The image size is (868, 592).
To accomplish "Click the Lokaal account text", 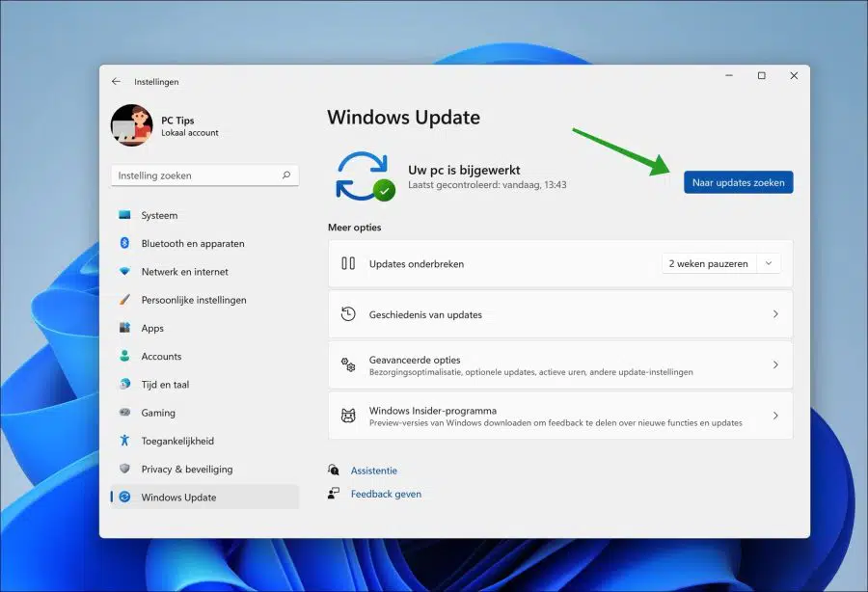I will 189,133.
